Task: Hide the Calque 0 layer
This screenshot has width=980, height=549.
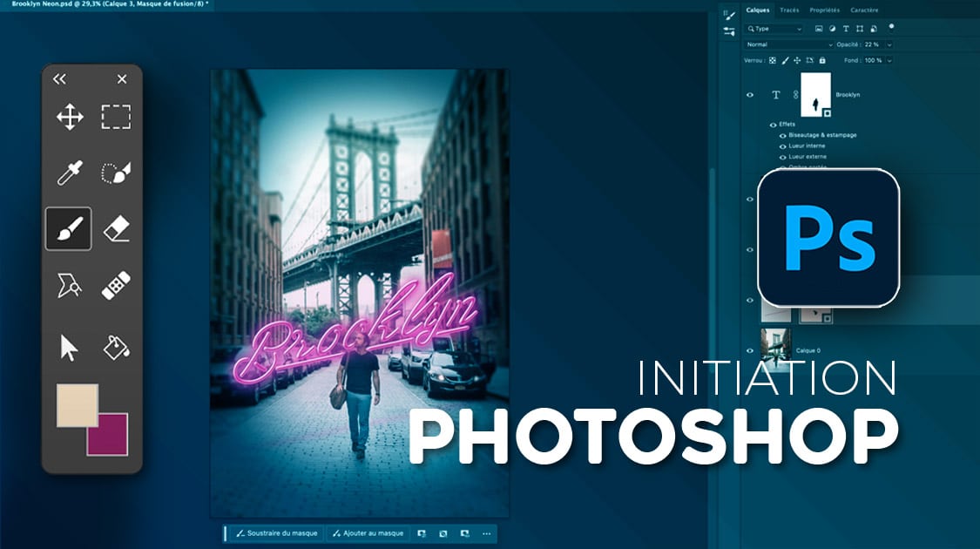Action: point(750,350)
